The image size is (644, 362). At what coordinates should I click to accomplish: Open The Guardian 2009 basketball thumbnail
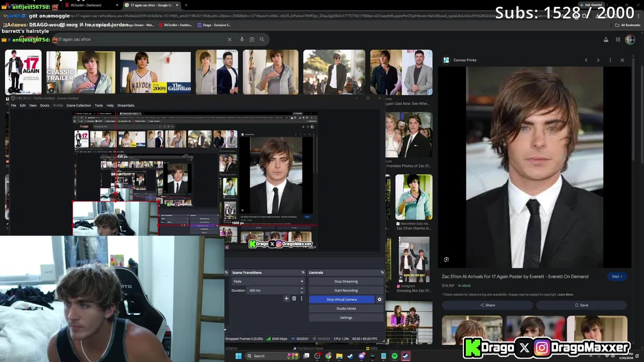click(155, 73)
